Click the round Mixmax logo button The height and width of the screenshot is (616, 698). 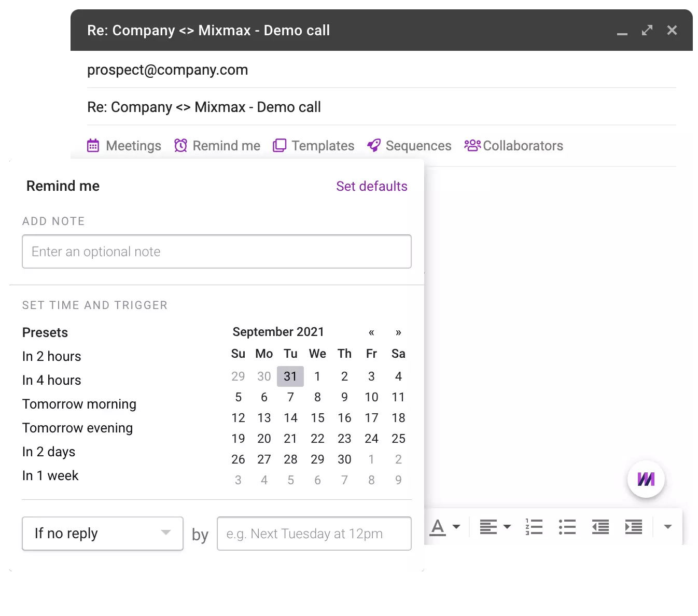646,479
